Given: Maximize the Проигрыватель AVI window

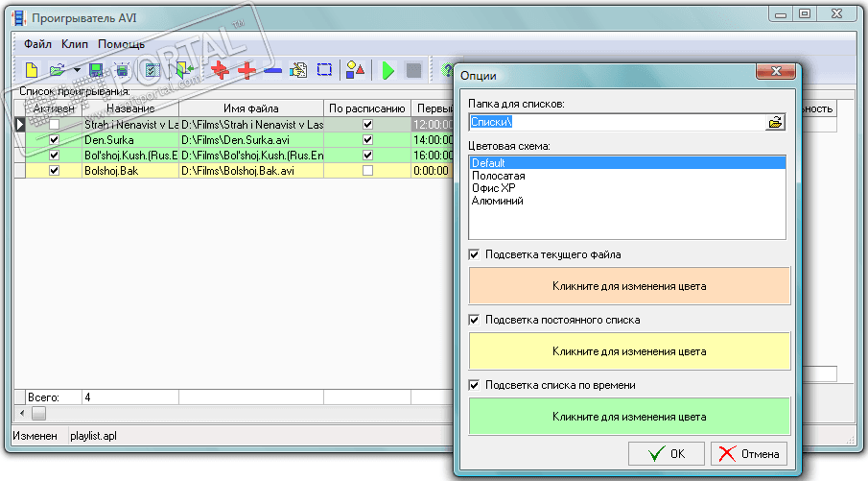Looking at the screenshot, I should [805, 13].
